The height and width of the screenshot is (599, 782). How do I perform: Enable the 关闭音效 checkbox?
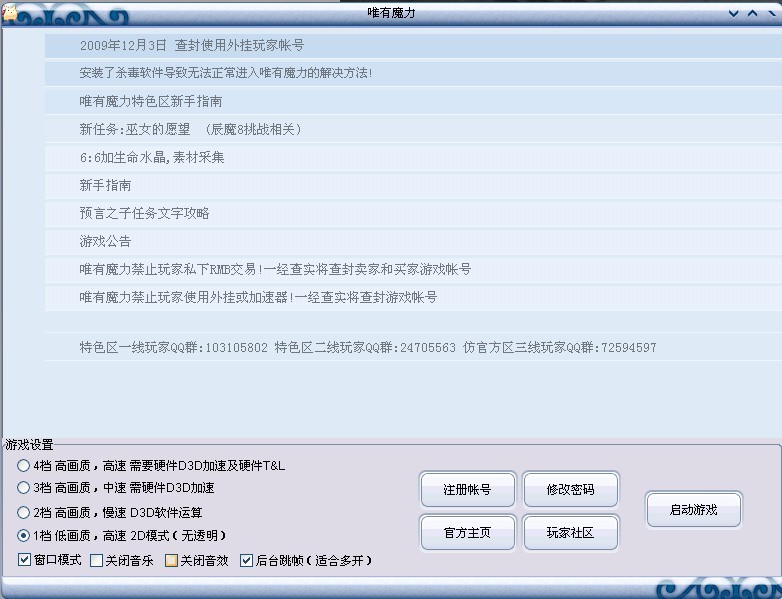(171, 560)
